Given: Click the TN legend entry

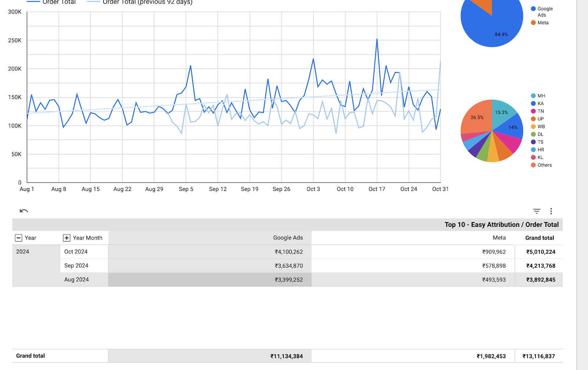Looking at the screenshot, I should (x=537, y=111).
